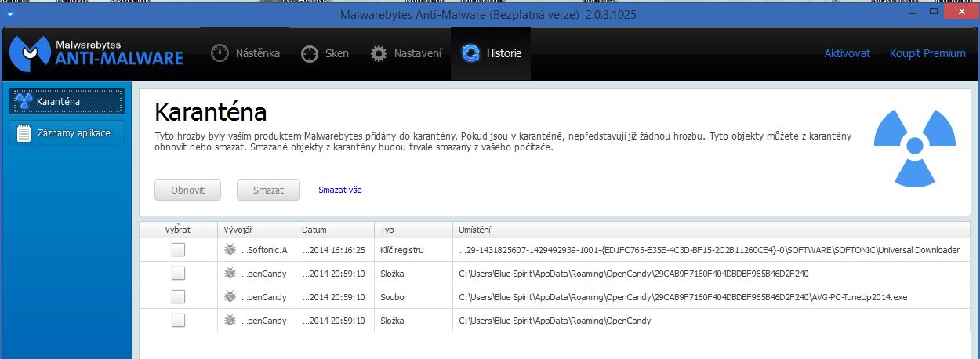The width and height of the screenshot is (980, 359).
Task: Click the Koupit Premium link
Action: coord(927,53)
